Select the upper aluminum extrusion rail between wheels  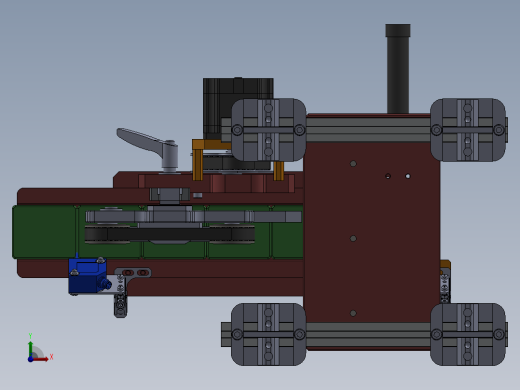pos(368,129)
